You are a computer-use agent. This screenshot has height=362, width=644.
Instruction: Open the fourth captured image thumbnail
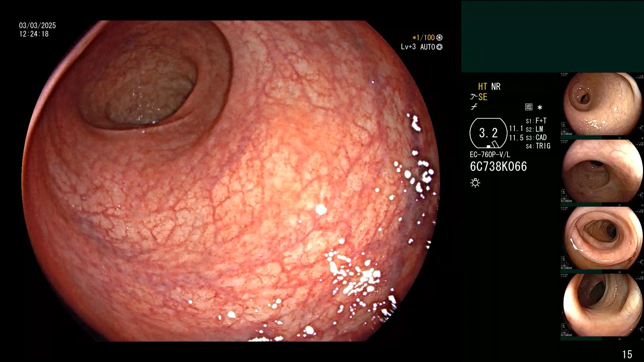click(602, 305)
